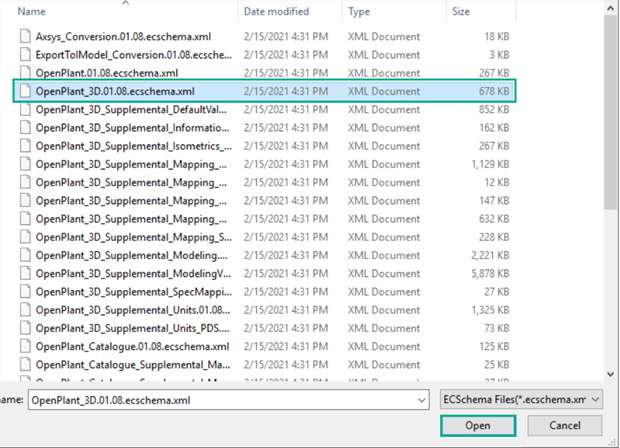Click icon beside OpenPlant_3D_Supplemental_Mapping_S...

click(25, 237)
